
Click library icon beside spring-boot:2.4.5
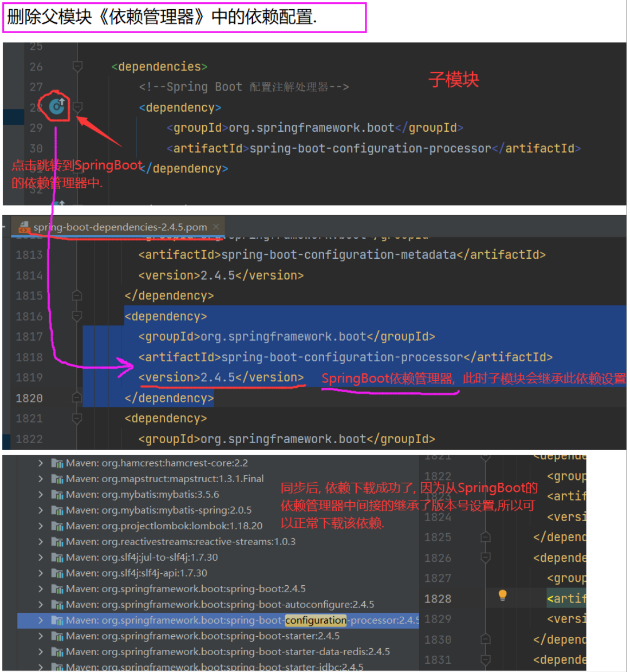coord(57,589)
